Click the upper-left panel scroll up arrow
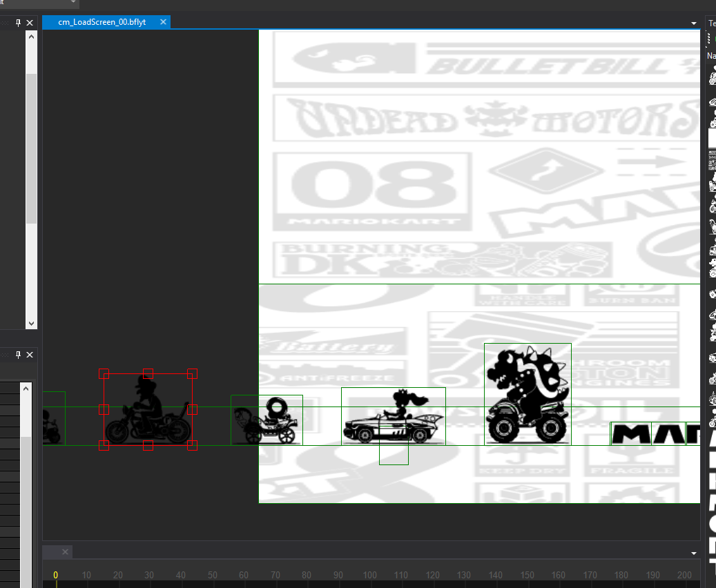This screenshot has height=588, width=716. [31, 37]
